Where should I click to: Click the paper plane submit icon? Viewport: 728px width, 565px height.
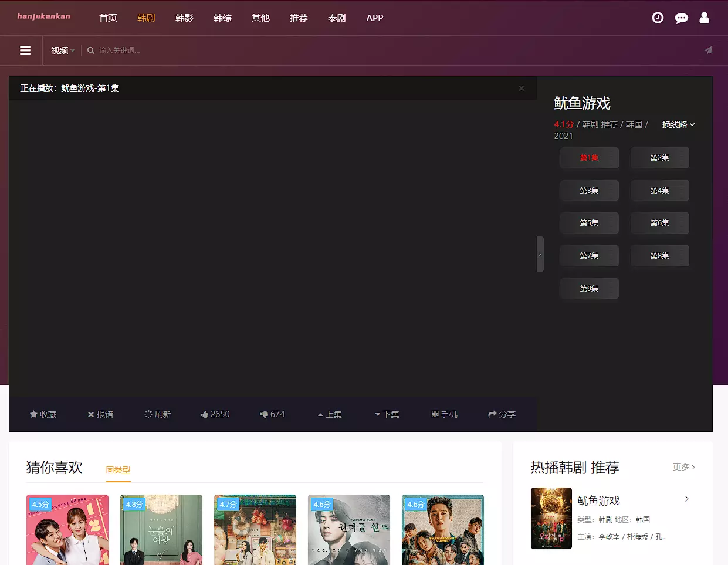[709, 50]
